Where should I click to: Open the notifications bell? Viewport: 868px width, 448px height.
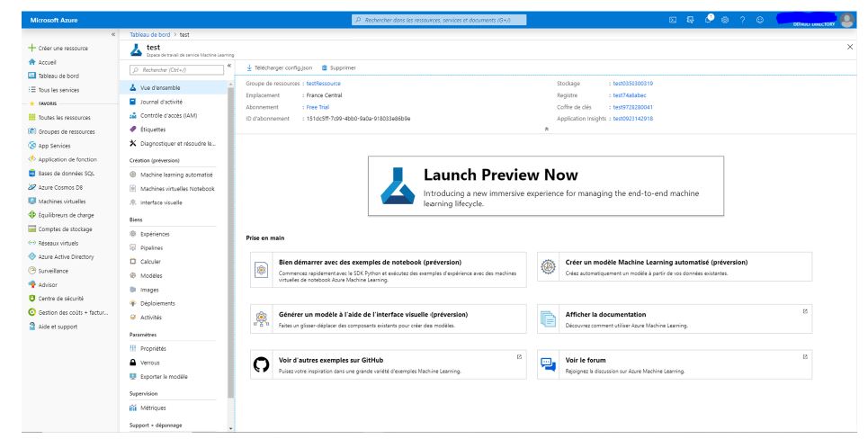click(708, 20)
